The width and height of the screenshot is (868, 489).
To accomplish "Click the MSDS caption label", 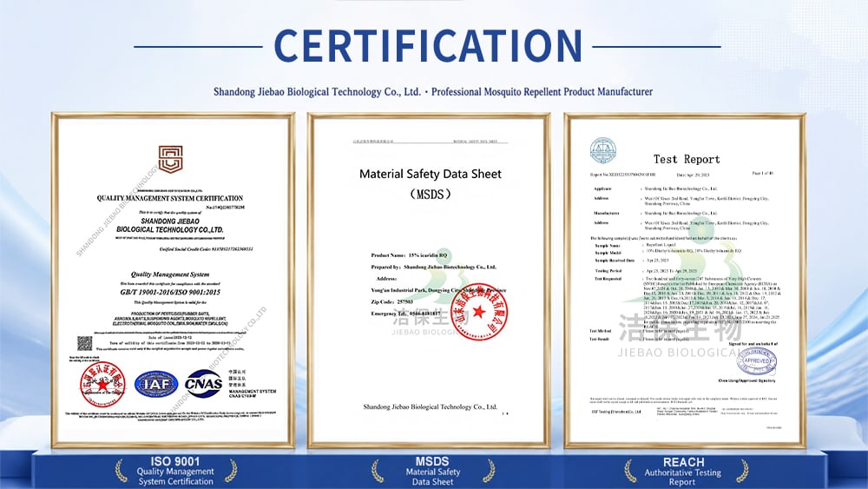I will [x=432, y=472].
